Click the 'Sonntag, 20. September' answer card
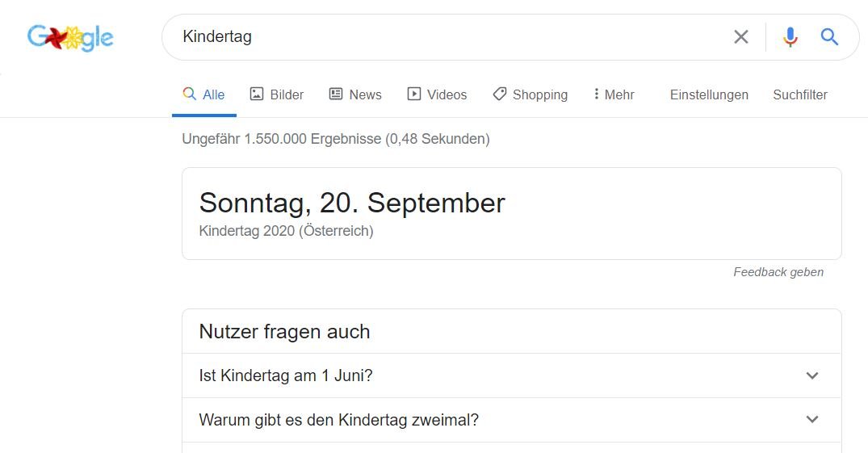The image size is (868, 453). click(x=352, y=203)
